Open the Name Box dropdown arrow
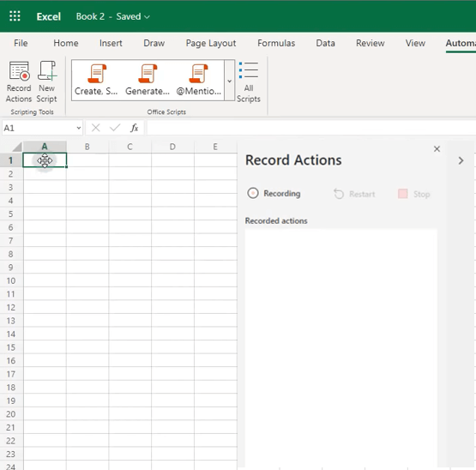 pos(79,128)
